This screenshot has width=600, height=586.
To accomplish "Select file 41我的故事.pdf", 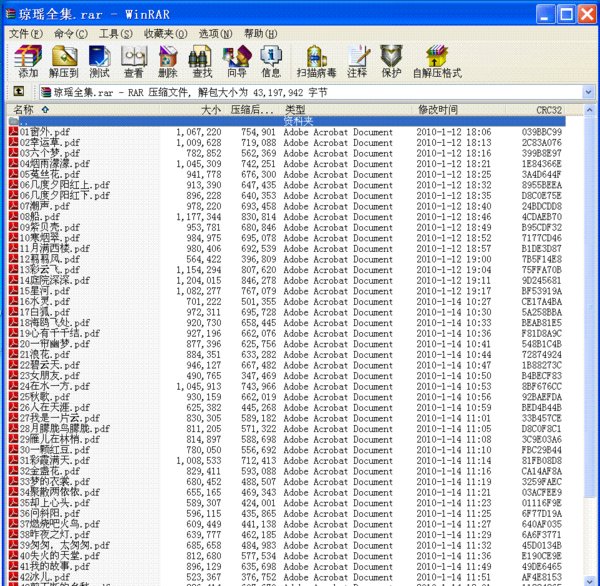I will pos(55,566).
